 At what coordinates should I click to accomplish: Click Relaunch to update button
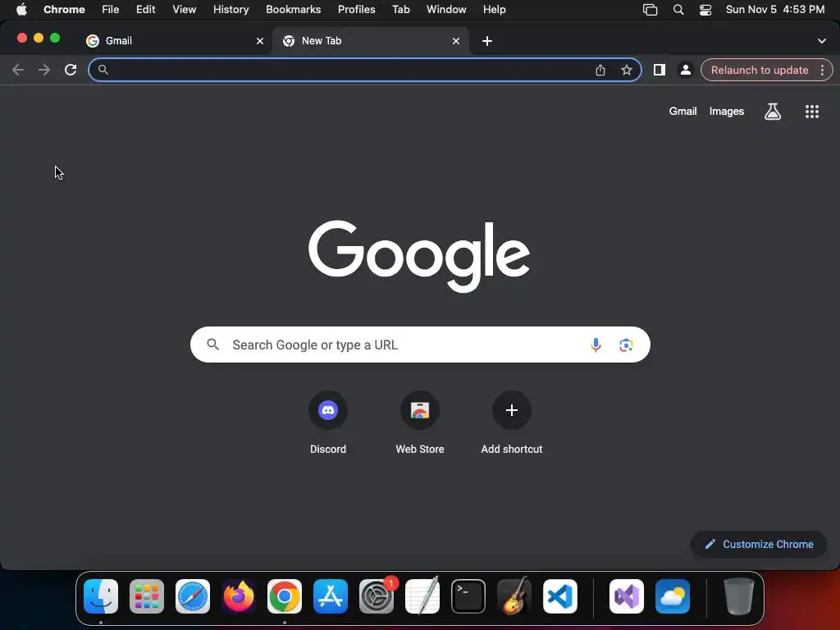pyautogui.click(x=759, y=71)
